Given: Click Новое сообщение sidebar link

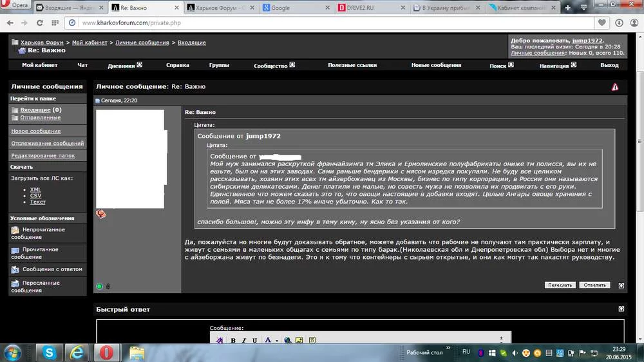Looking at the screenshot, I should 35,131.
